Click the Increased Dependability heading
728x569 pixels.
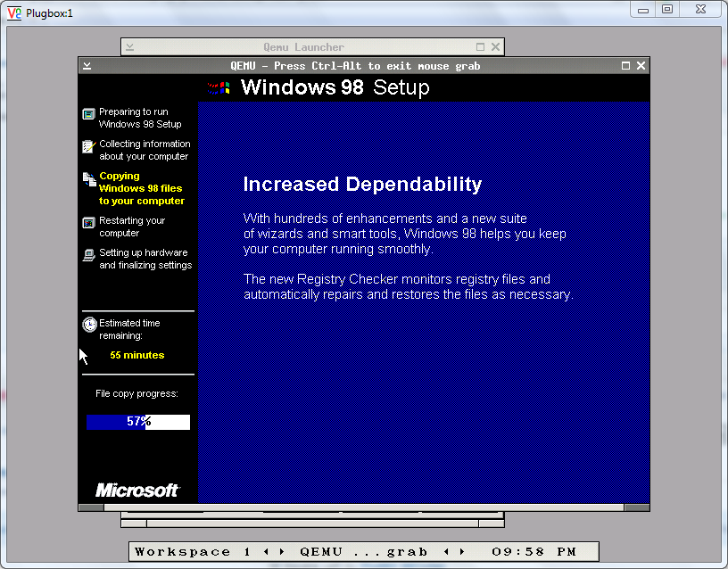pos(362,185)
